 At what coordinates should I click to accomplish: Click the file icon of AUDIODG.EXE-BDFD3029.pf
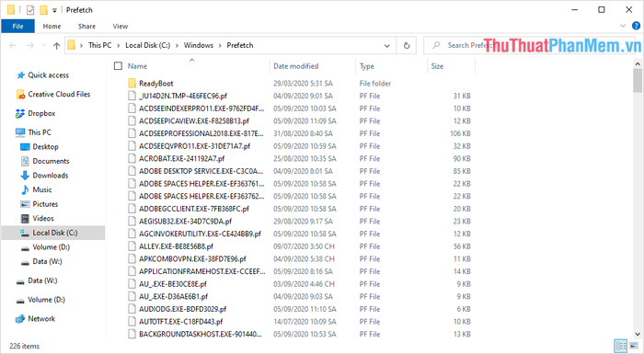pyautogui.click(x=132, y=309)
